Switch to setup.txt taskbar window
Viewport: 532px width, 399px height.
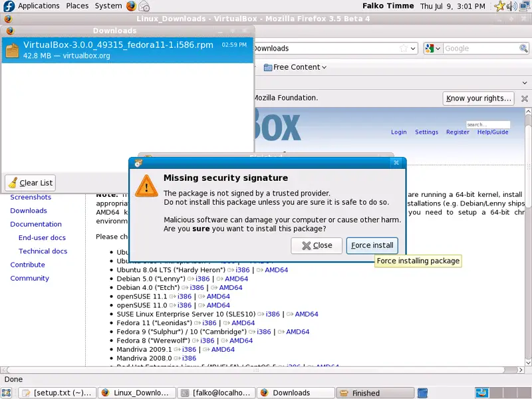point(57,393)
